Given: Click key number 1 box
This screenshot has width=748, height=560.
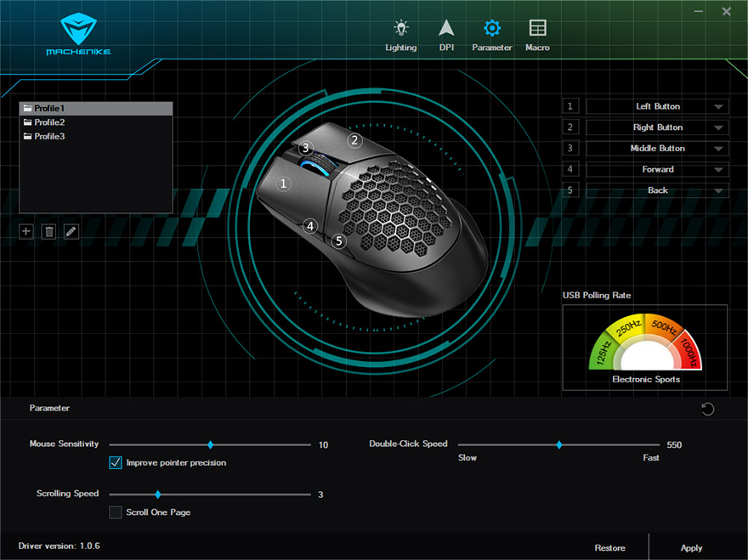Looking at the screenshot, I should click(x=570, y=106).
